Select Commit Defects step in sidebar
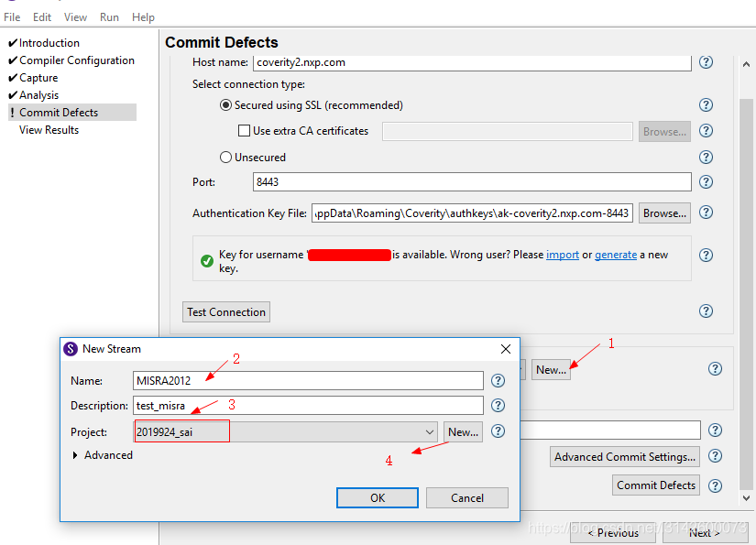The height and width of the screenshot is (545, 756). tap(72, 113)
